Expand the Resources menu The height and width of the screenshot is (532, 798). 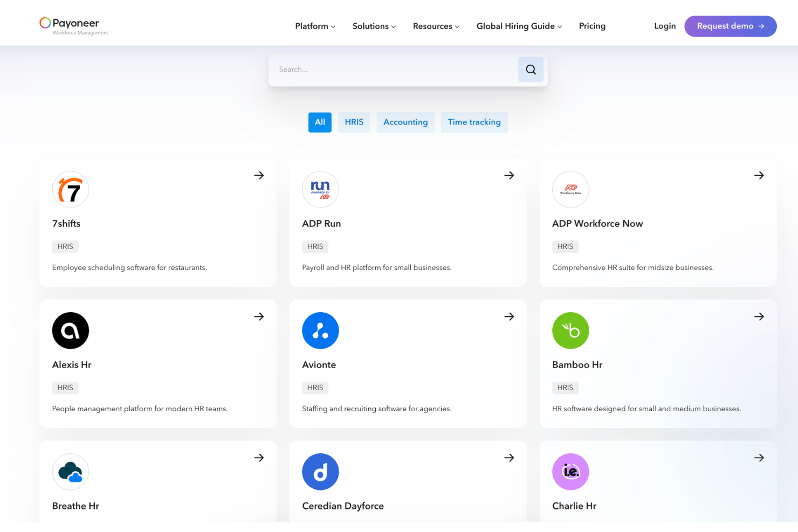(436, 26)
